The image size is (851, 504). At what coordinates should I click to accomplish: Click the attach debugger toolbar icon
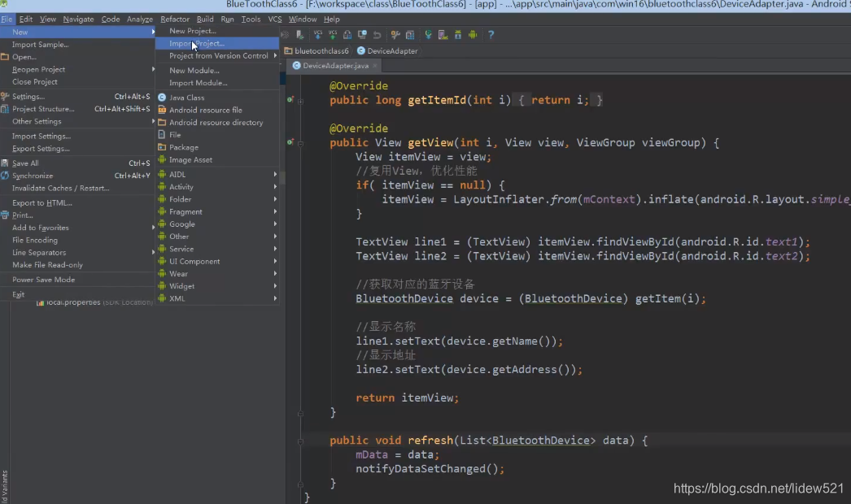(299, 35)
